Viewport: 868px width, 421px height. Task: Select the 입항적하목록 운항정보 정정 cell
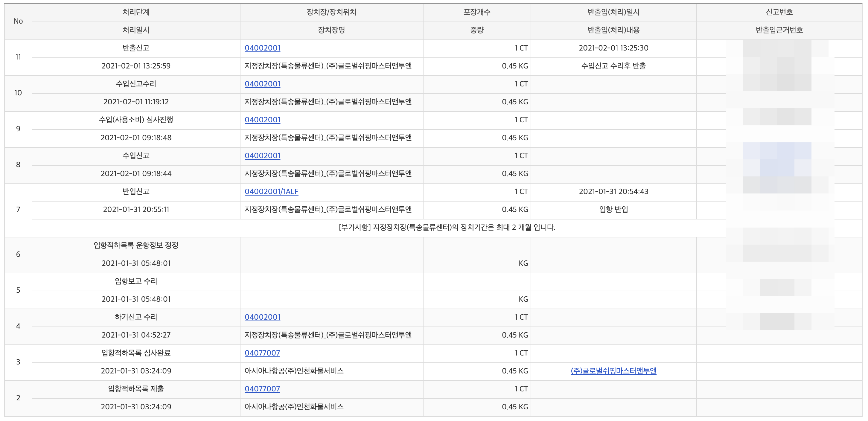(136, 245)
